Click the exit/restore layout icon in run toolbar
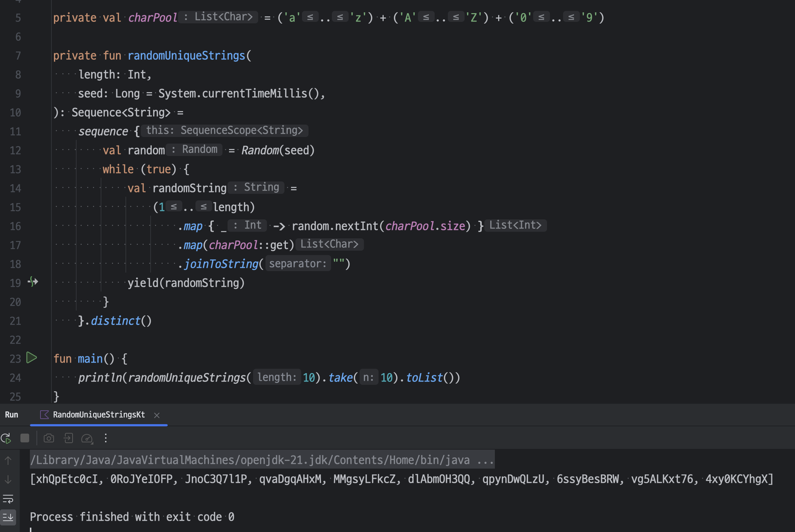 [68, 438]
